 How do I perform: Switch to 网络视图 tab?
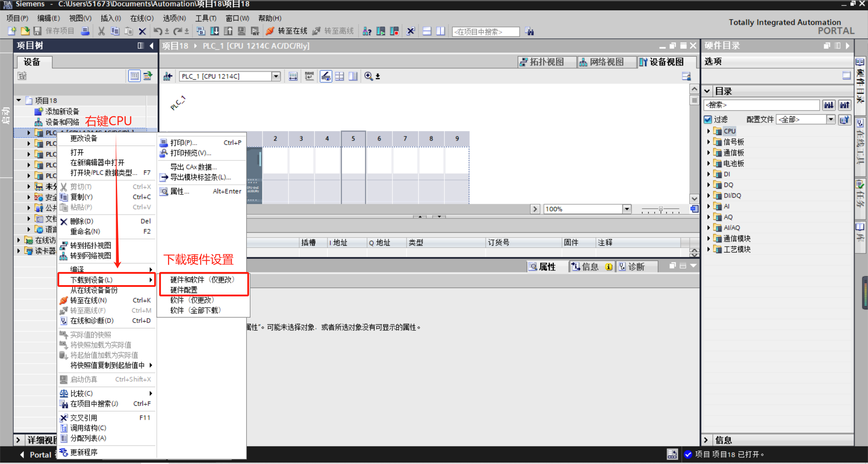(x=606, y=62)
